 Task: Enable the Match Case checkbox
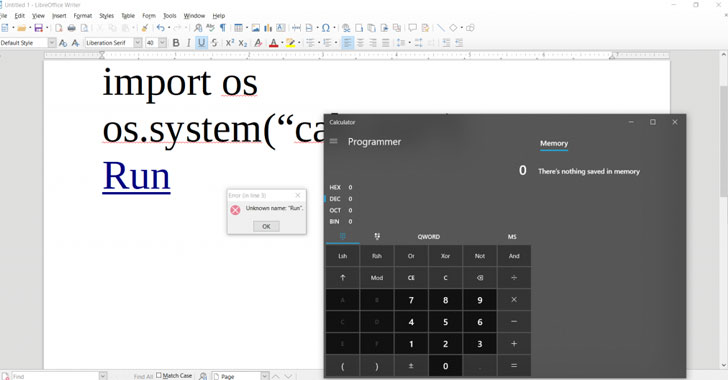159,375
